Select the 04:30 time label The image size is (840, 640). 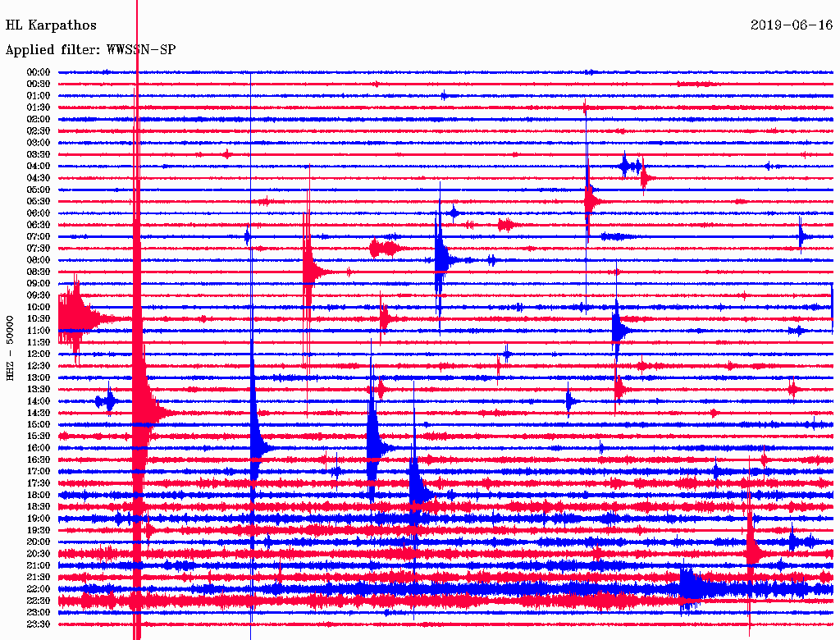pyautogui.click(x=39, y=178)
